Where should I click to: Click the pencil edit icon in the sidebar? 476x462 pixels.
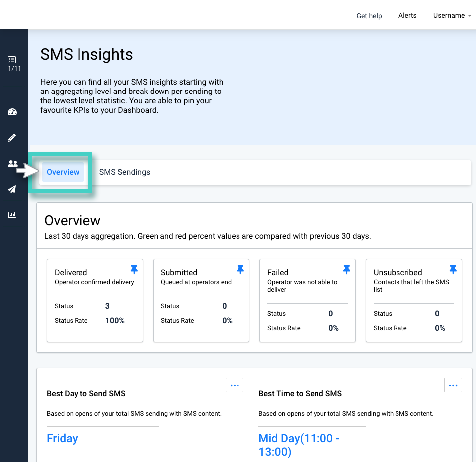[x=12, y=138]
